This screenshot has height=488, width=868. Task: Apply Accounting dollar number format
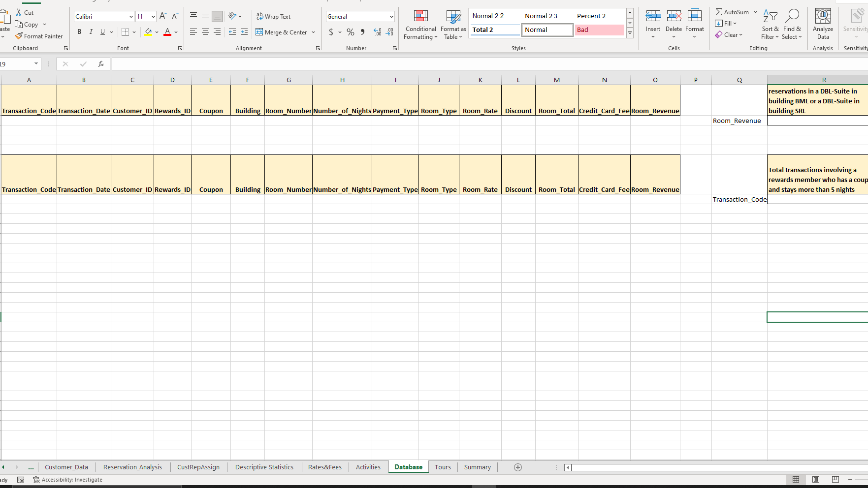click(331, 32)
